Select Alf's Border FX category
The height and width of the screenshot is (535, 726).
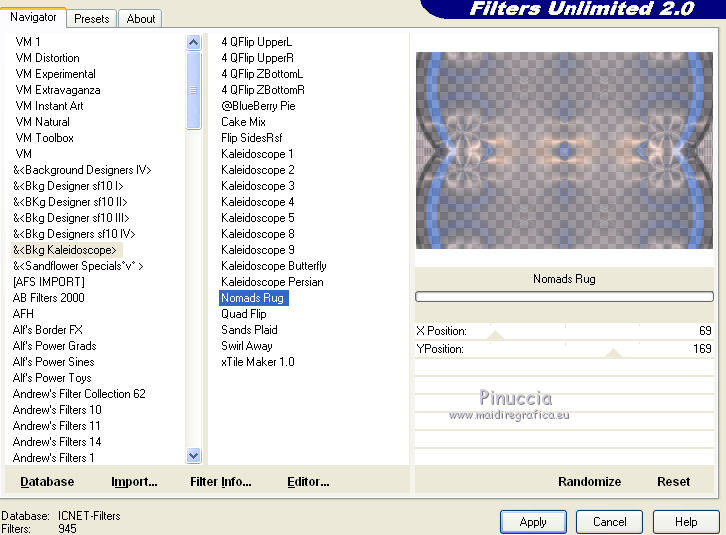click(x=48, y=330)
